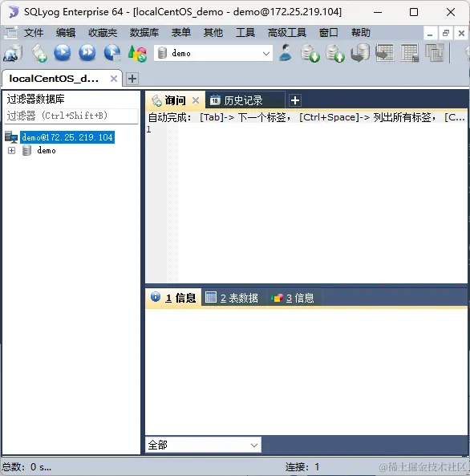Open the 全部 filter dropdown
Viewport: 470px width, 476px height.
tap(254, 445)
